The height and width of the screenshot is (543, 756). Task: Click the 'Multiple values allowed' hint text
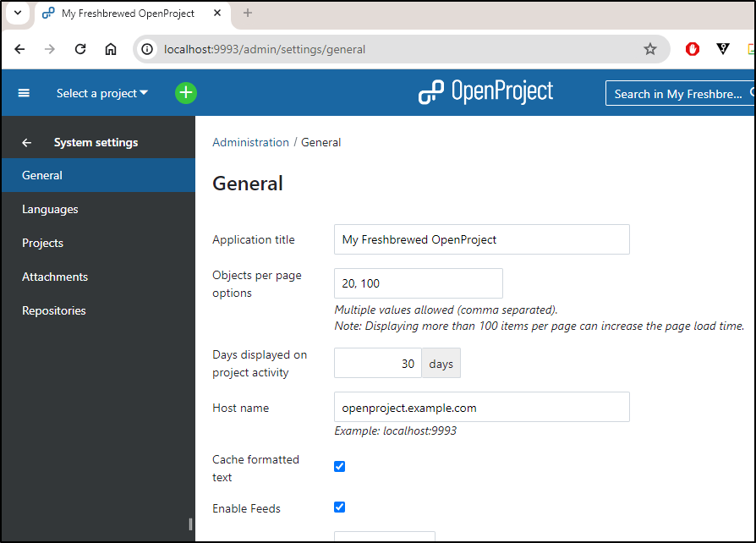[x=446, y=310]
